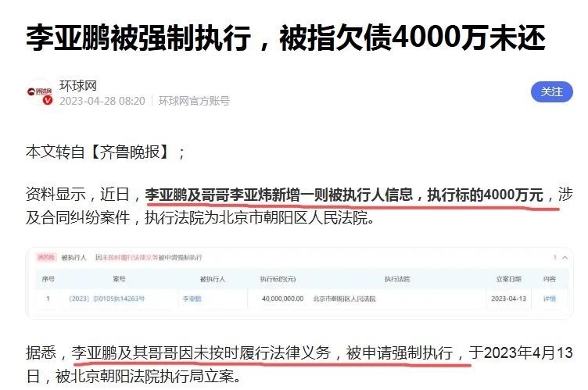588x390 pixels.
Task: Click the red V verification badge
Action: 48,100
